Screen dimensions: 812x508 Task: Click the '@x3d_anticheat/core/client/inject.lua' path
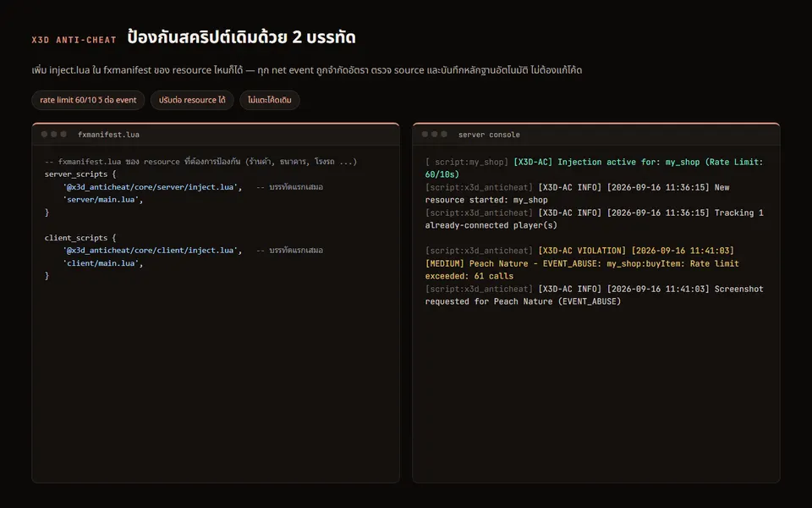(151, 251)
